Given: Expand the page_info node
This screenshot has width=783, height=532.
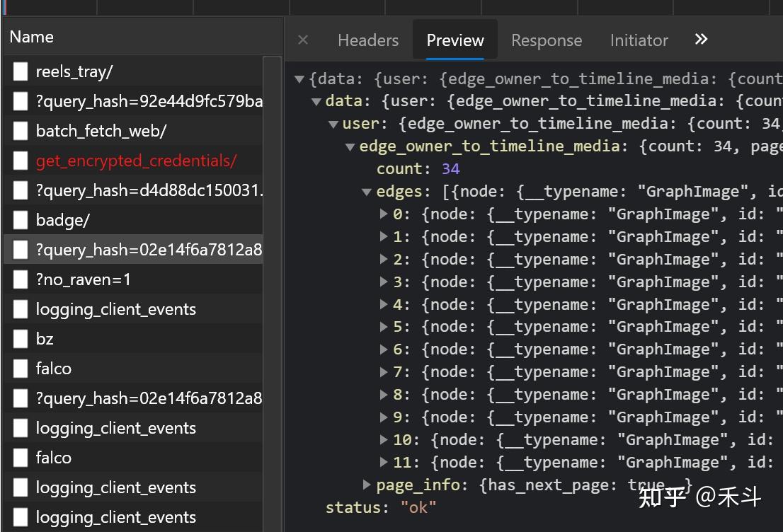Looking at the screenshot, I should coord(367,484).
